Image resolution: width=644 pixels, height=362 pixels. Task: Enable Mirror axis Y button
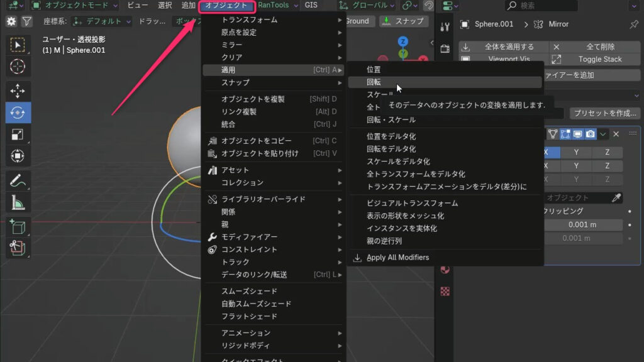[x=576, y=152]
